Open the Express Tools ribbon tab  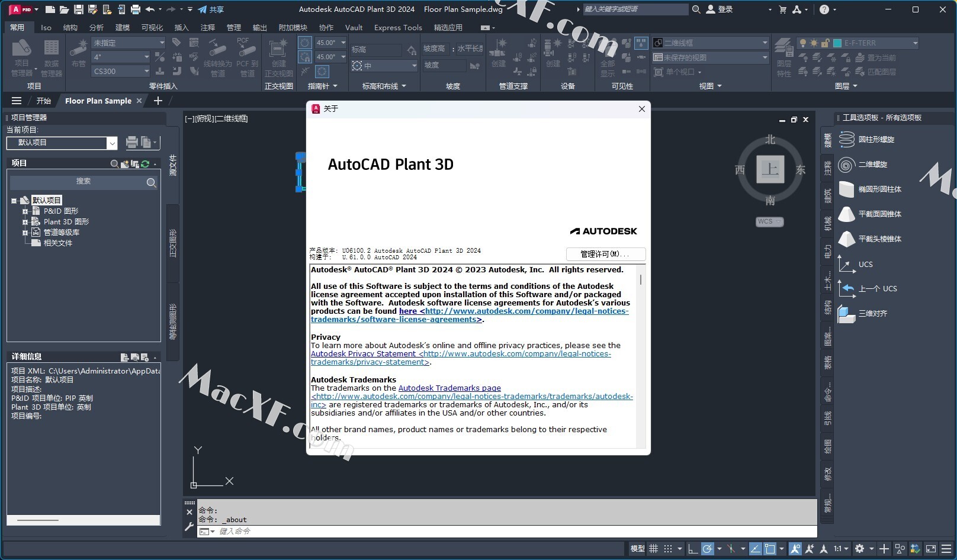point(398,27)
